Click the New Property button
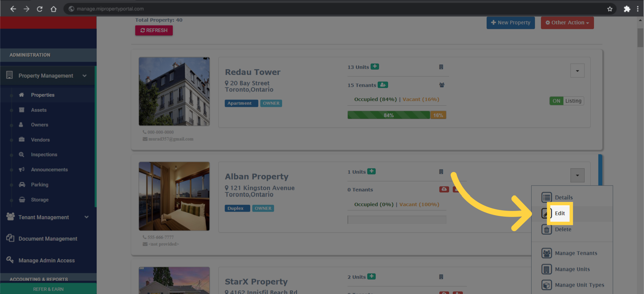This screenshot has height=294, width=644. (x=511, y=22)
